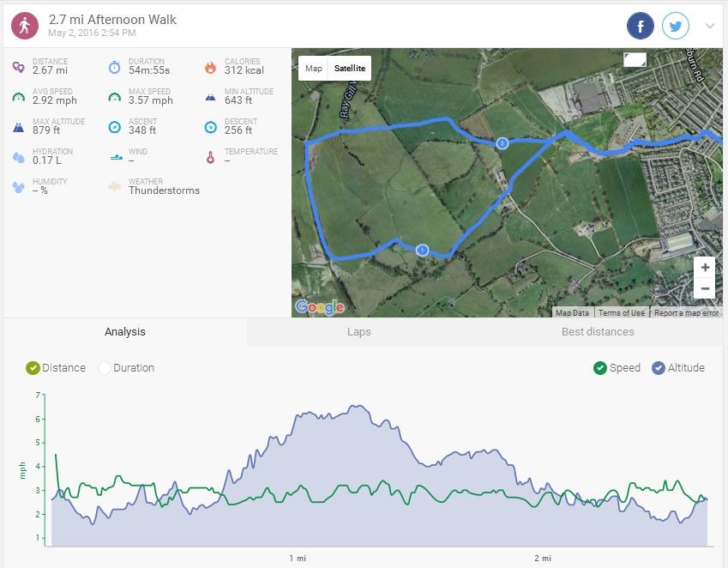This screenshot has width=728, height=568.
Task: Open the Terms of Use link
Action: [622, 313]
